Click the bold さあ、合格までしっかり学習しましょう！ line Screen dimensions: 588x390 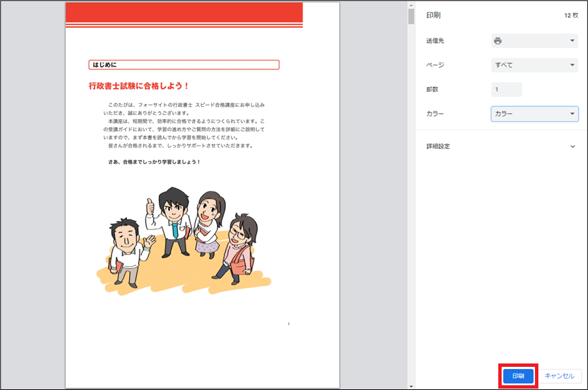[x=154, y=162]
